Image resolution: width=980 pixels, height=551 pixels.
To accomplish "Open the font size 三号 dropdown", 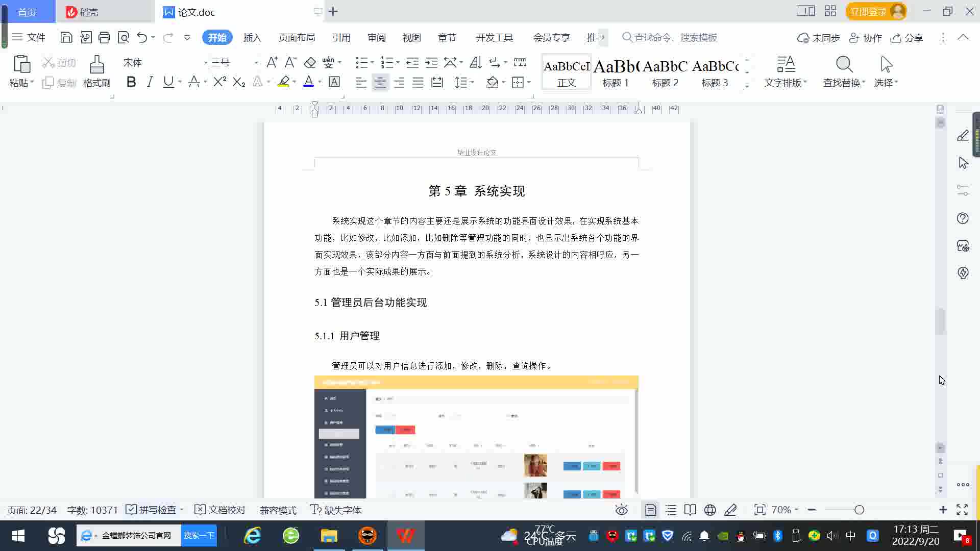I will pyautogui.click(x=256, y=63).
